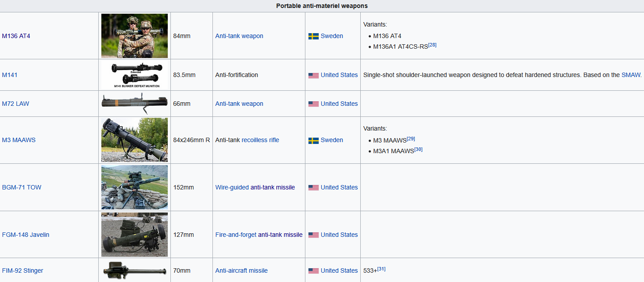644x282 pixels.
Task: Open the M136 AT4 soldiers photo
Action: click(135, 36)
